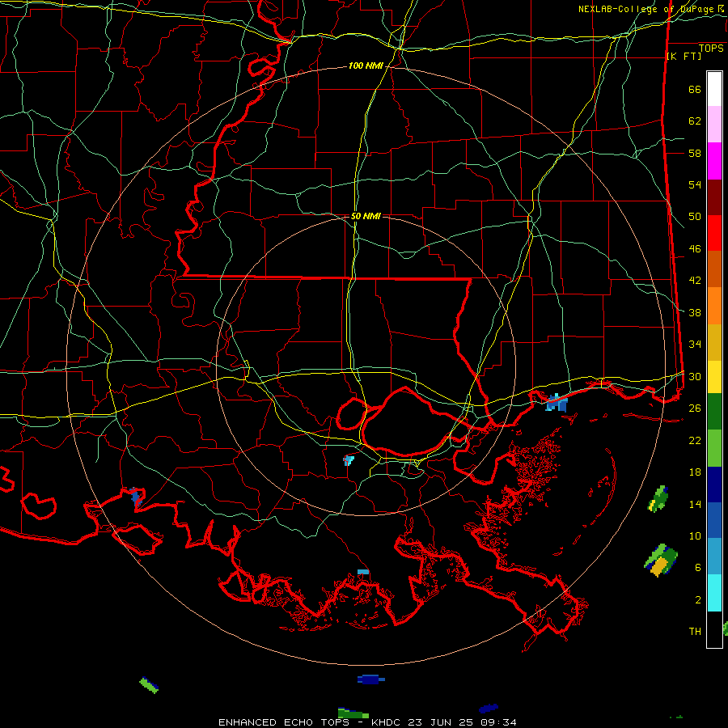Click the cyan echo above the southern marshes

click(363, 572)
